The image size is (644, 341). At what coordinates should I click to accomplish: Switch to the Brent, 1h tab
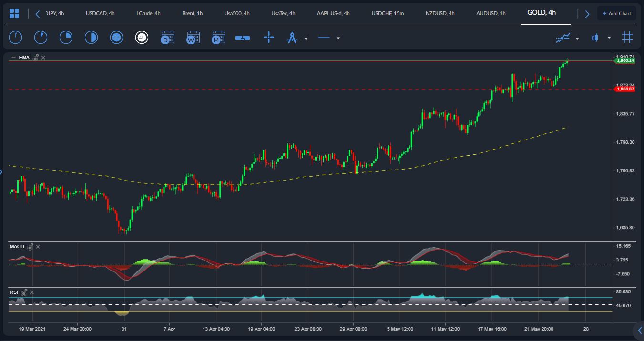tap(192, 13)
